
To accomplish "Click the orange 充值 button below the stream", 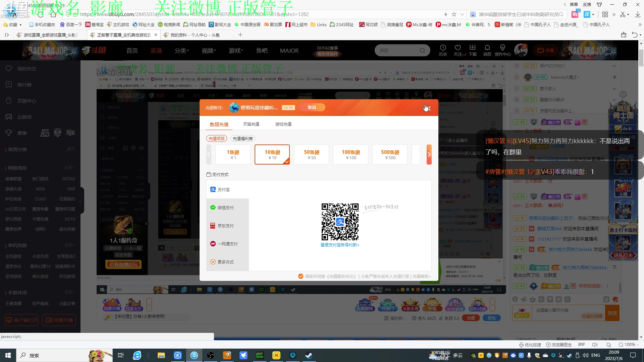I will [471, 318].
